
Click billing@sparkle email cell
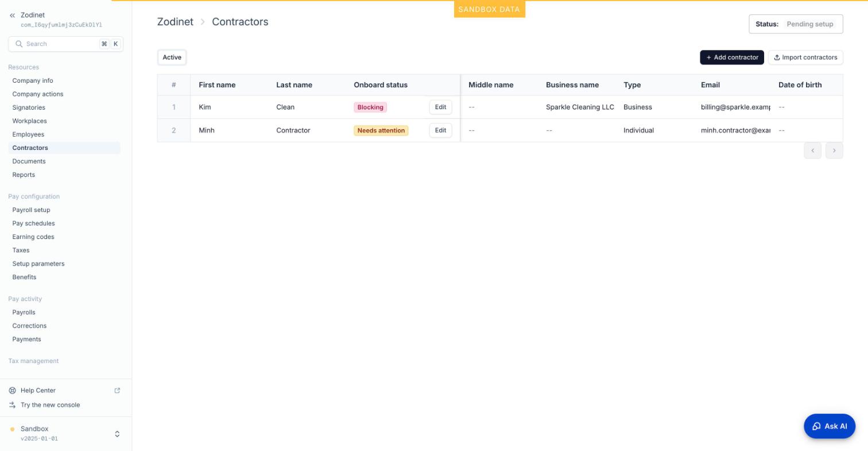735,107
